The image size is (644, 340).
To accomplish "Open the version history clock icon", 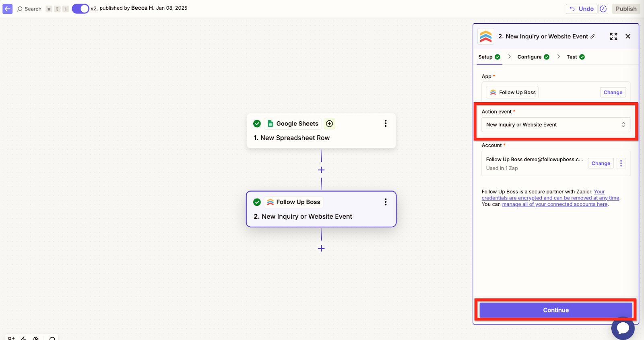I will [x=603, y=9].
